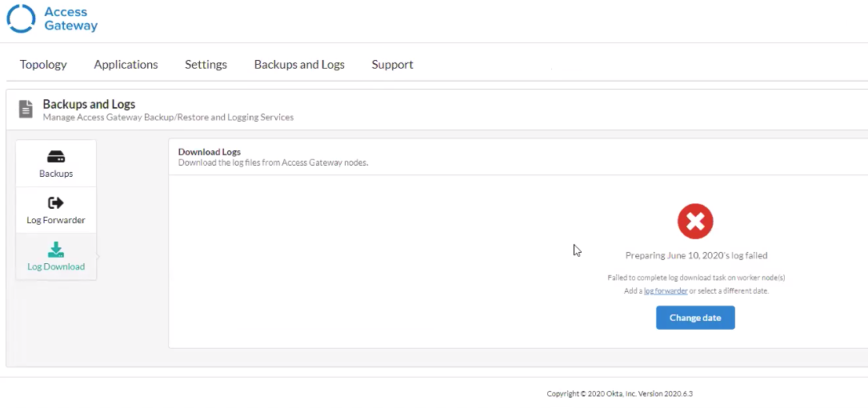Click the Access Gateway logo text
868x408 pixels.
click(70, 19)
